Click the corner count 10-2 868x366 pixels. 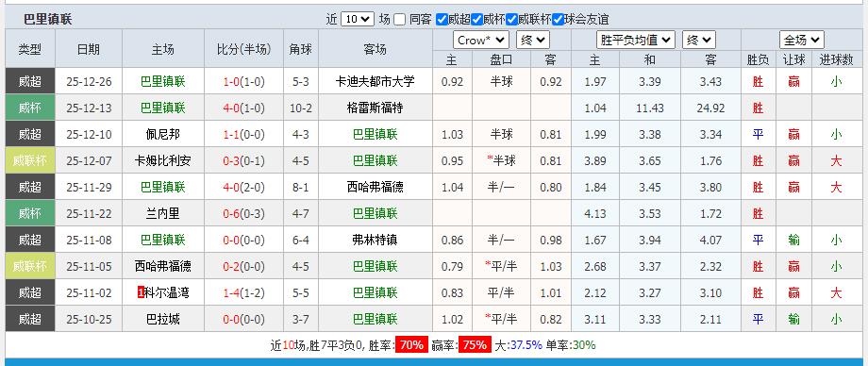coord(301,108)
